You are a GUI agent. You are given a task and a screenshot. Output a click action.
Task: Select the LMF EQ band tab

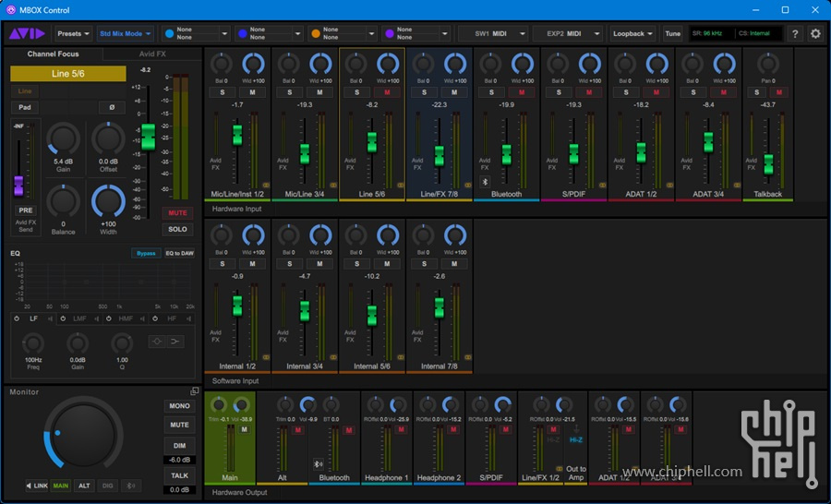(x=79, y=318)
